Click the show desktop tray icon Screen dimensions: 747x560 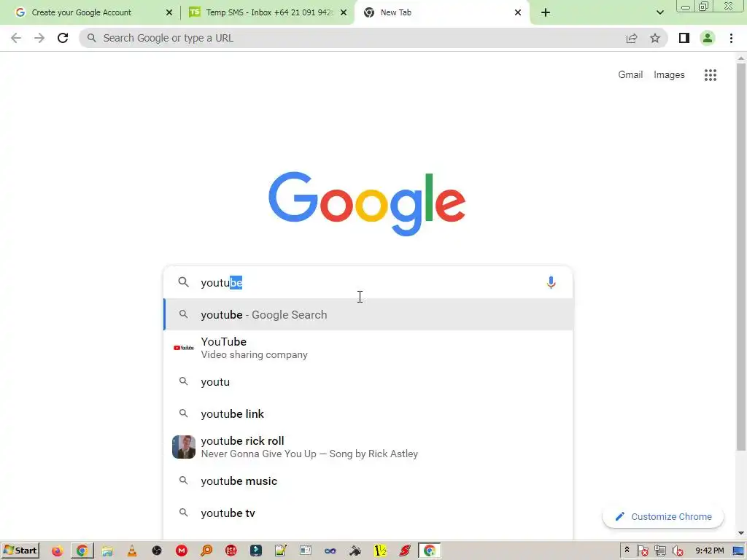coord(738,551)
